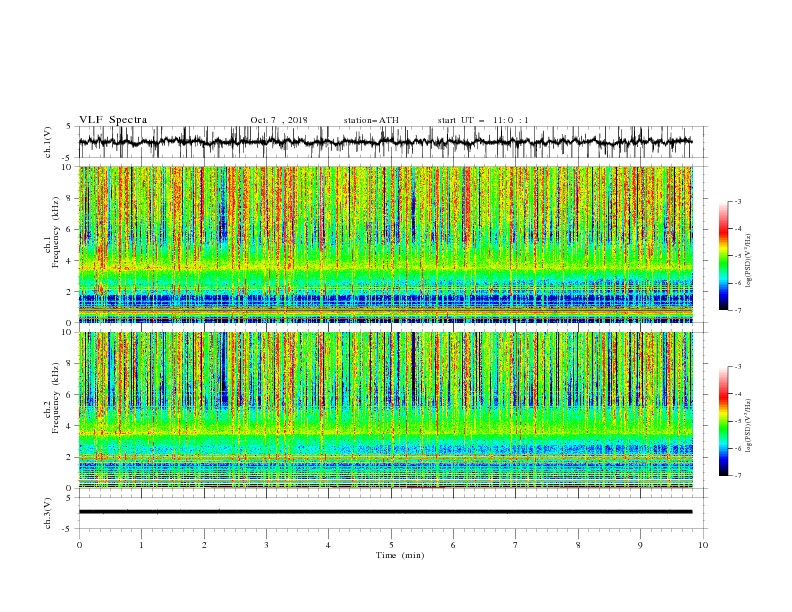This screenshot has height=612, width=792.
Task: Click the flat ch.3 voltage trace
Action: coord(385,512)
